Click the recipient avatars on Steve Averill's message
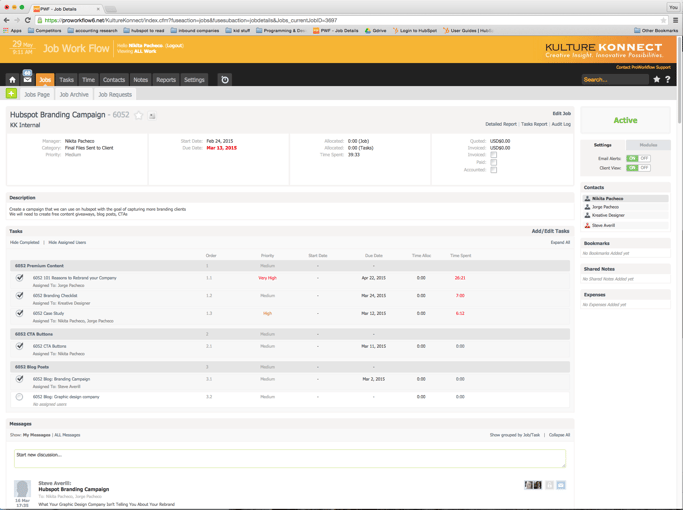683x510 pixels. [533, 485]
